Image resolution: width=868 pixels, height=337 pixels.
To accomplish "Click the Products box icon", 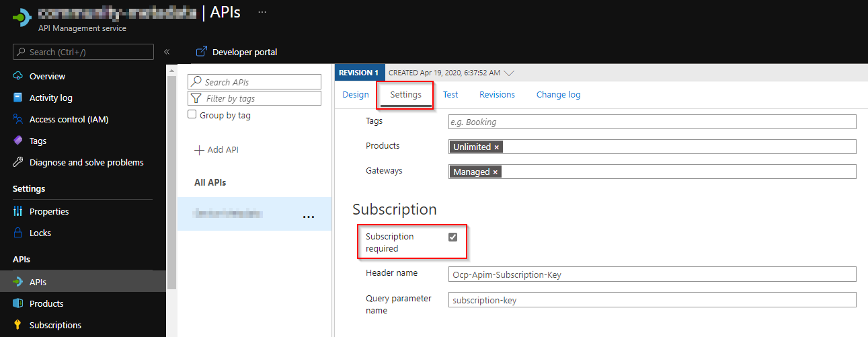I will [18, 303].
